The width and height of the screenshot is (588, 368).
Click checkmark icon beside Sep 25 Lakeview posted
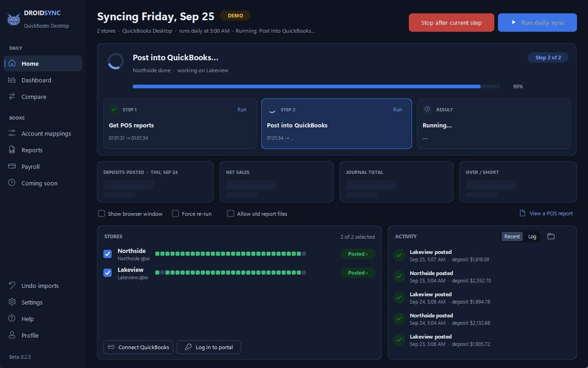[399, 255]
